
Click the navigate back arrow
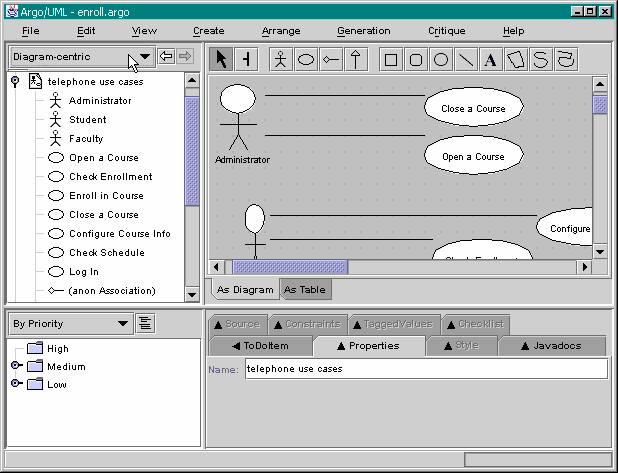click(x=166, y=56)
